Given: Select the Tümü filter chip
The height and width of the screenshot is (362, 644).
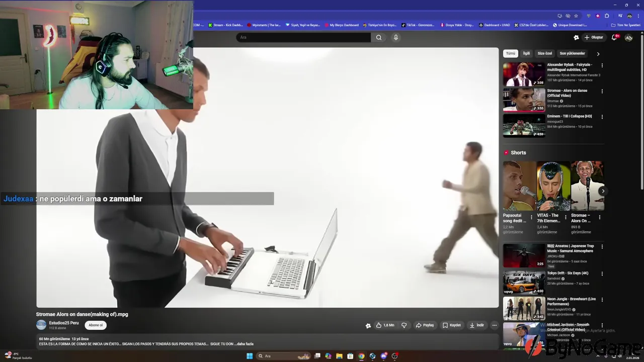Looking at the screenshot, I should point(511,53).
